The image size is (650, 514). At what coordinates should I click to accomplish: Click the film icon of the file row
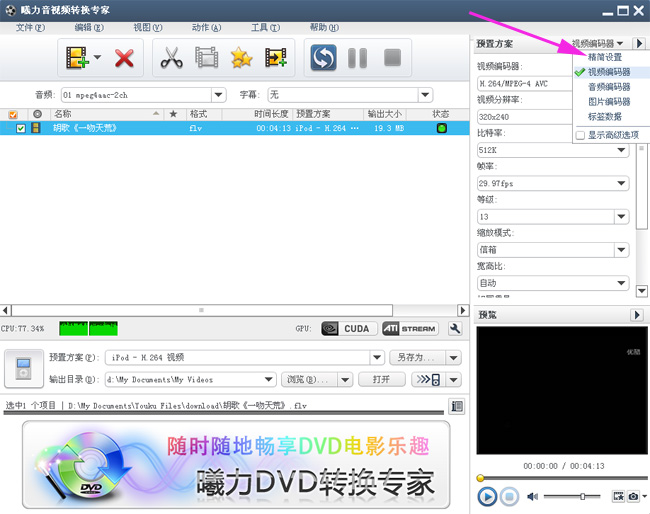click(x=36, y=128)
